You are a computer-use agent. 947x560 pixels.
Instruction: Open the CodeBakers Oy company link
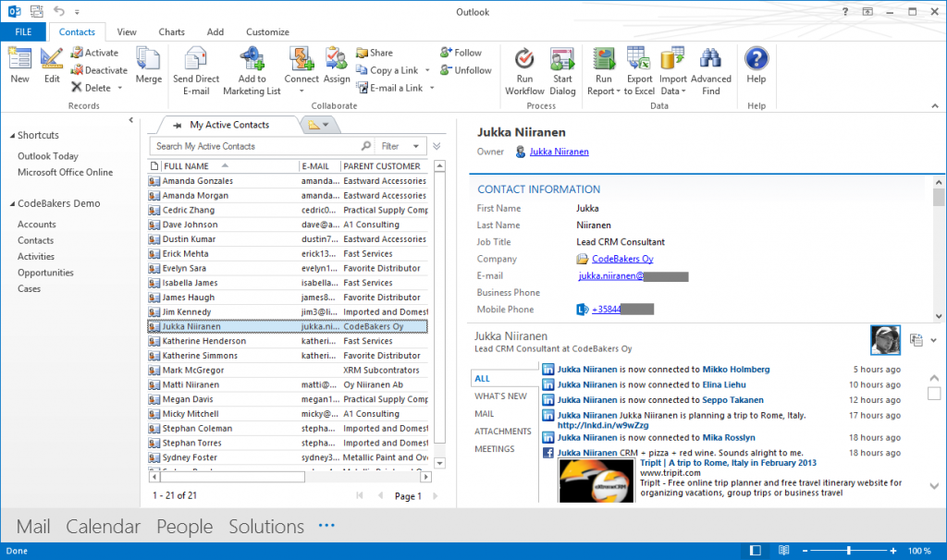pyautogui.click(x=622, y=259)
